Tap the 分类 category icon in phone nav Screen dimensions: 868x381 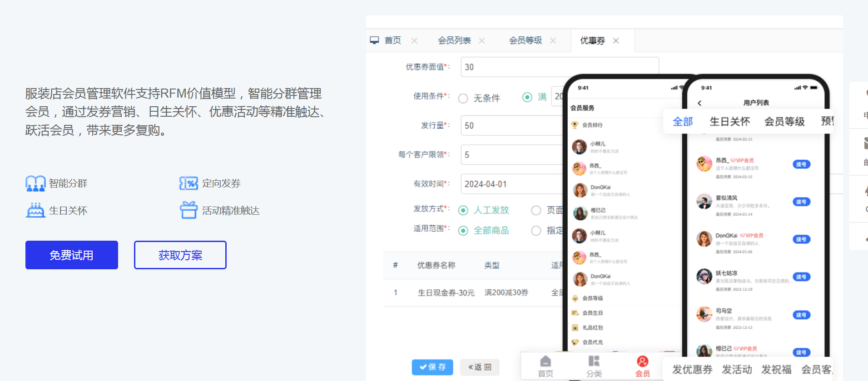(594, 361)
